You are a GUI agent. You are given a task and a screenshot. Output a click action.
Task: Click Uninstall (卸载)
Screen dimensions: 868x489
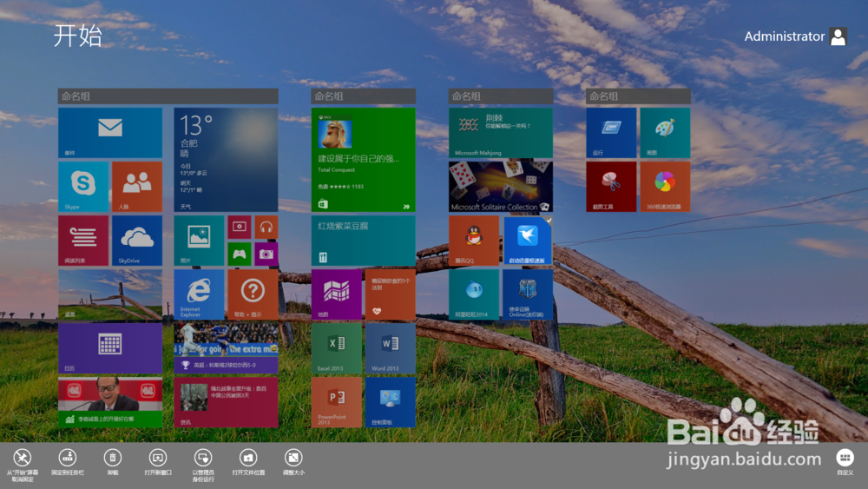(x=113, y=462)
